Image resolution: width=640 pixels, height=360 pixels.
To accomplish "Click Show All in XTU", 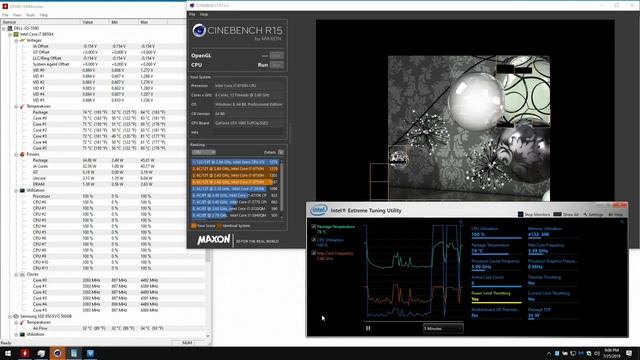I will (x=566, y=214).
